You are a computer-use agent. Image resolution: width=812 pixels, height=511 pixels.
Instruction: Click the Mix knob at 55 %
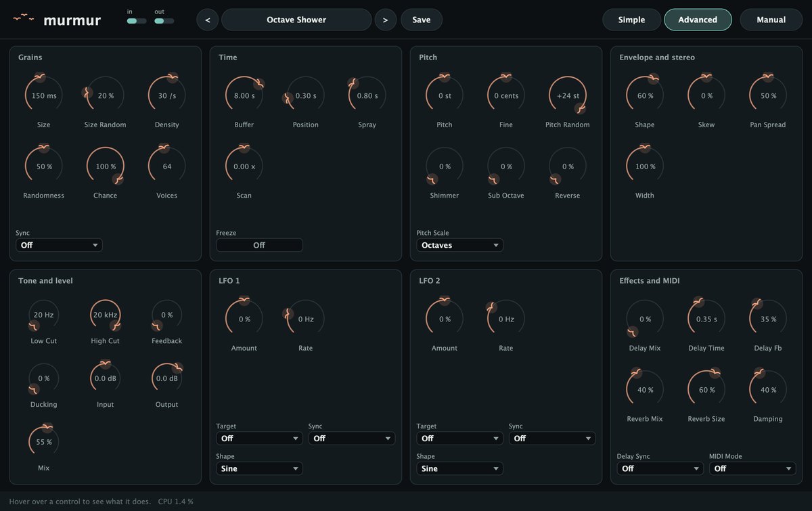pyautogui.click(x=44, y=442)
